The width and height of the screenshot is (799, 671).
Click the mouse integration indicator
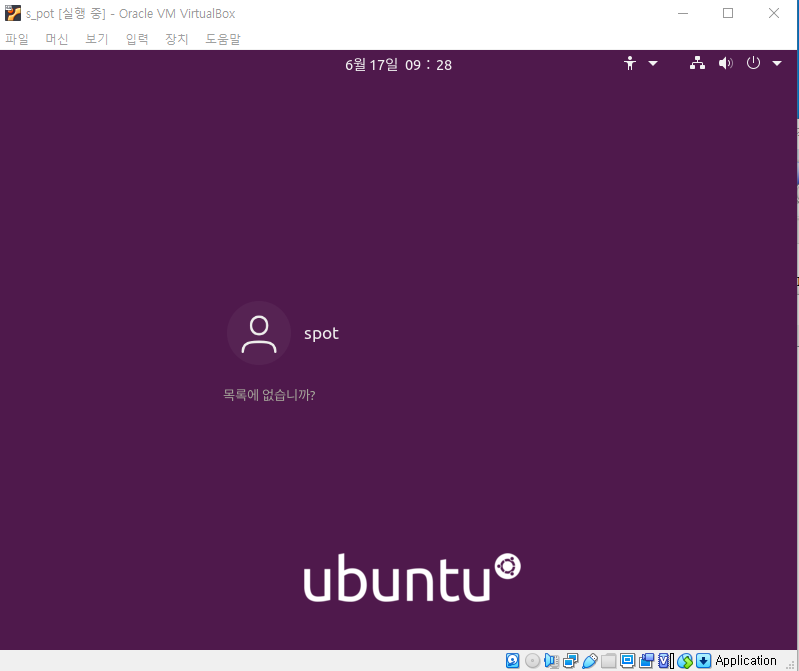coord(685,661)
